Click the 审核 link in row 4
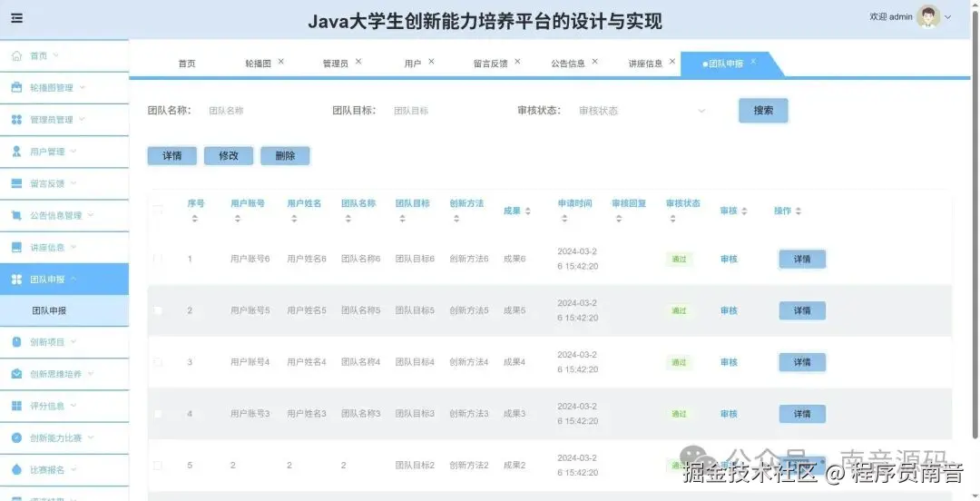 (x=729, y=414)
